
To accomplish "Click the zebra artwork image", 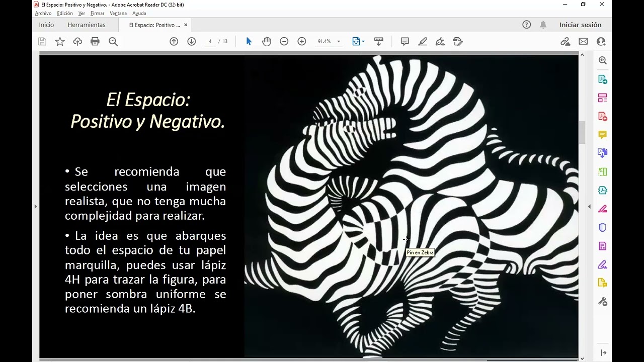I will (412, 206).
